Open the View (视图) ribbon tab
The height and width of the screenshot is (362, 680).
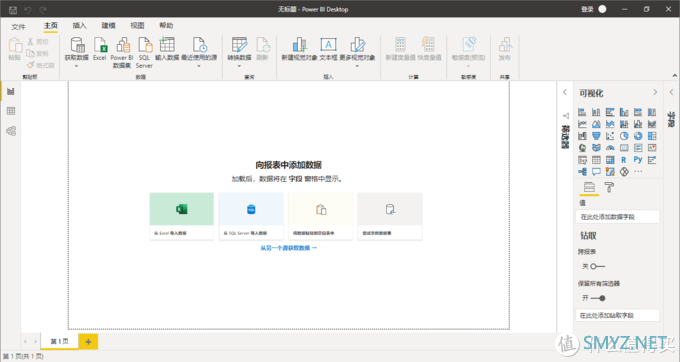137,26
